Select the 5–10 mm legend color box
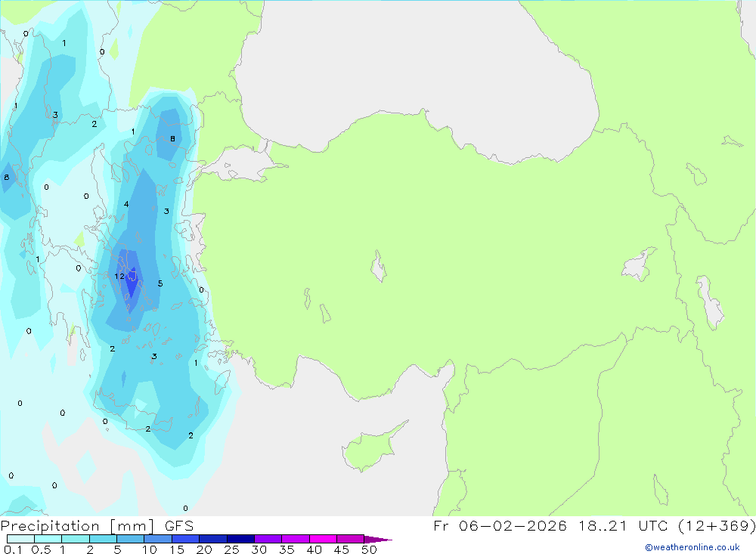Viewport: 756px width, 554px height. (131, 539)
